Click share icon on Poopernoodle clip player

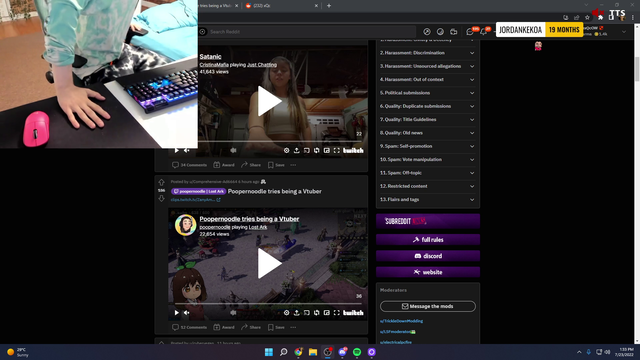tap(297, 313)
